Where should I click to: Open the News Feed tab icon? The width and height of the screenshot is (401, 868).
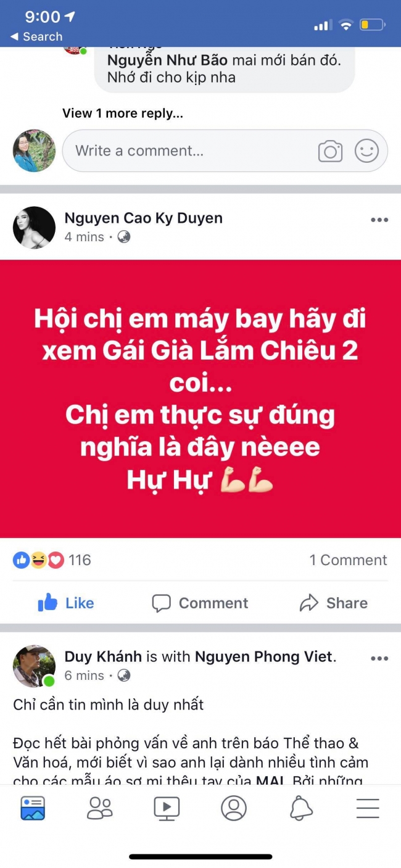pos(33,808)
